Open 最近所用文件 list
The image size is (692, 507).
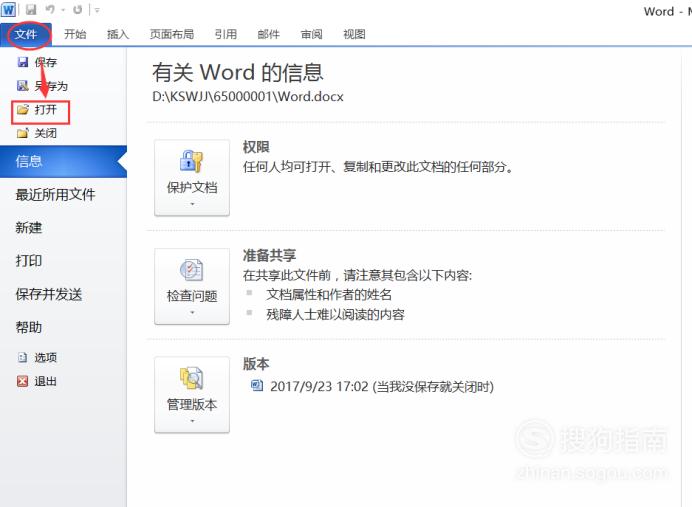click(x=55, y=194)
